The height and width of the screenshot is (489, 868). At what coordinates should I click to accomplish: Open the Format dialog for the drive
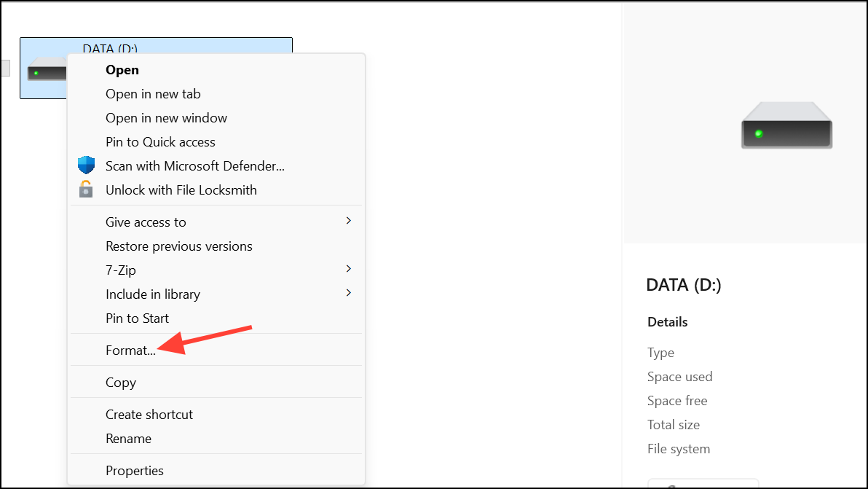[x=130, y=350]
